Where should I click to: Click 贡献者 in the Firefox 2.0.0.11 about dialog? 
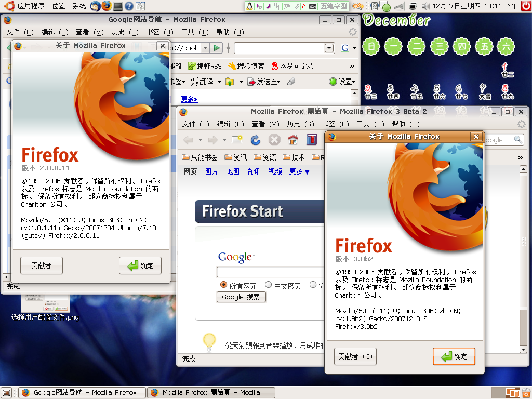click(x=42, y=265)
